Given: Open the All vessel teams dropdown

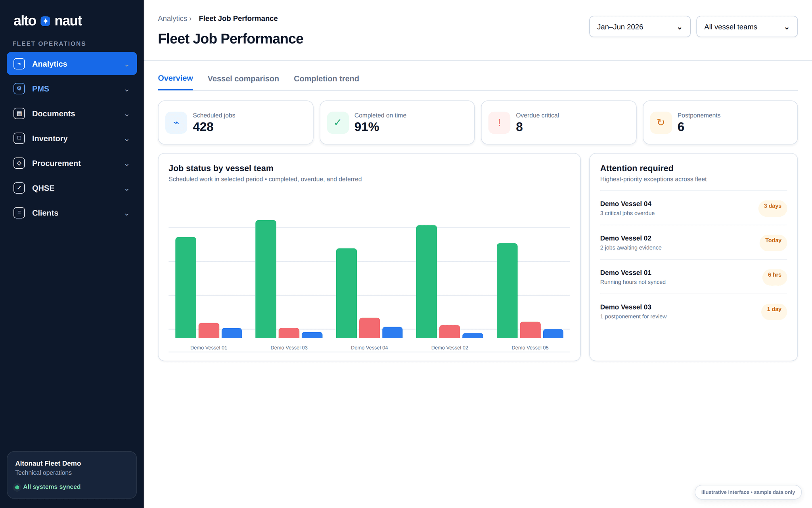Looking at the screenshot, I should 747,27.
